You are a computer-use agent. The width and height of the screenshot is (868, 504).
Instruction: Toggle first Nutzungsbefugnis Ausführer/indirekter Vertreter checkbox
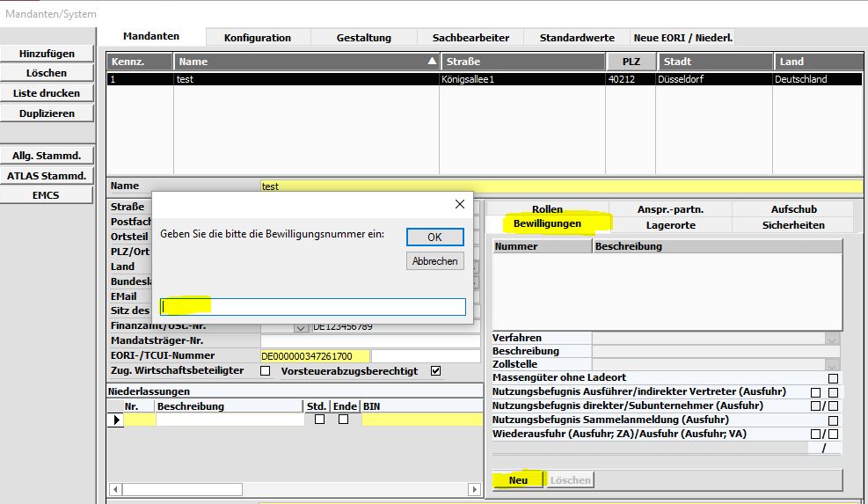(x=815, y=392)
